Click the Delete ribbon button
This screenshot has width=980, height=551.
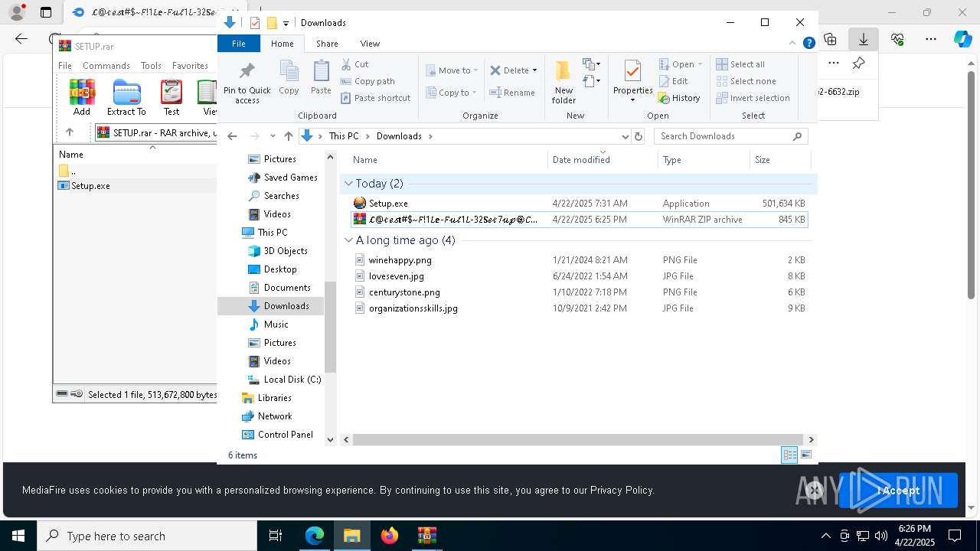[x=509, y=70]
